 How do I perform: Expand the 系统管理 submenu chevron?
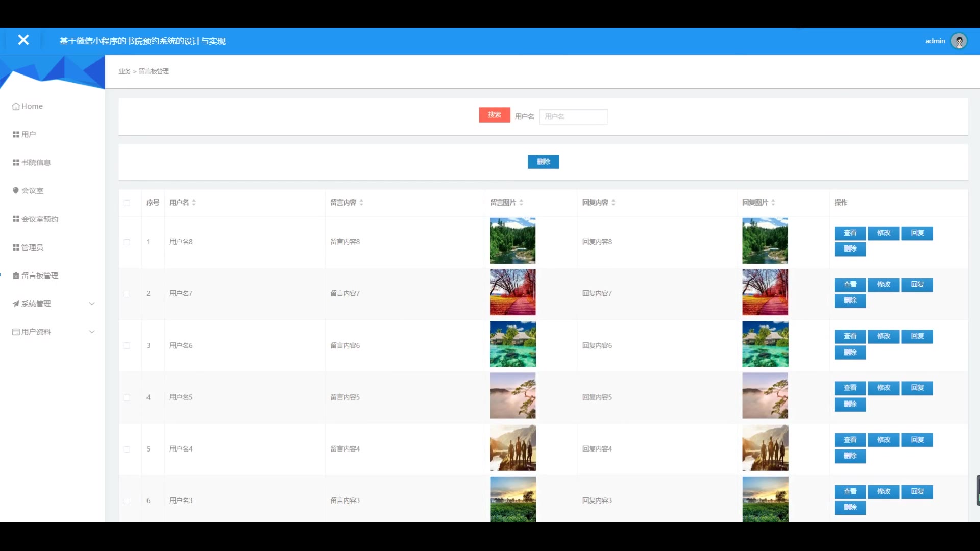pos(92,304)
